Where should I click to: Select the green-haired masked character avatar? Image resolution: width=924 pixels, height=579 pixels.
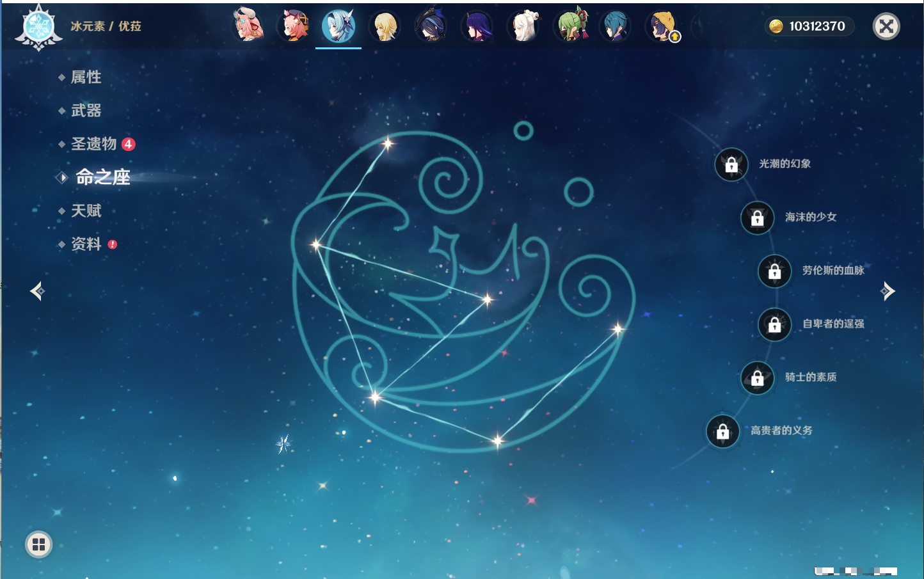(x=570, y=26)
